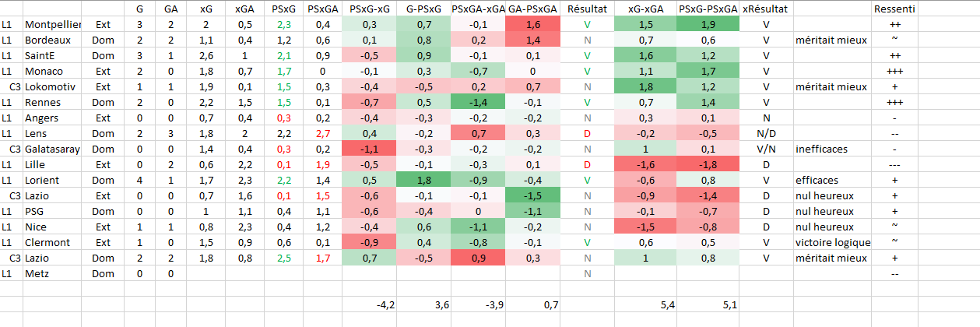Select the Montpellier team cell
This screenshot has width=980, height=327.
(x=51, y=25)
